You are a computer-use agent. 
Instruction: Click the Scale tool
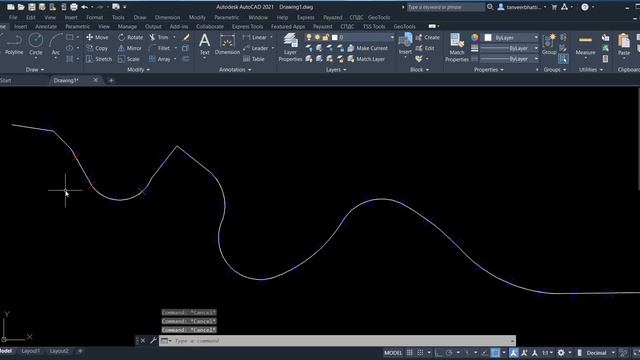coord(129,59)
